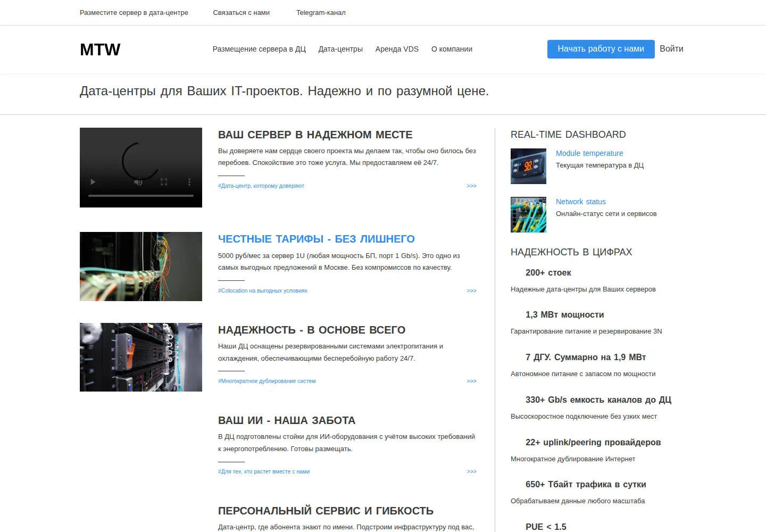Click the Войти login link

[x=671, y=49]
